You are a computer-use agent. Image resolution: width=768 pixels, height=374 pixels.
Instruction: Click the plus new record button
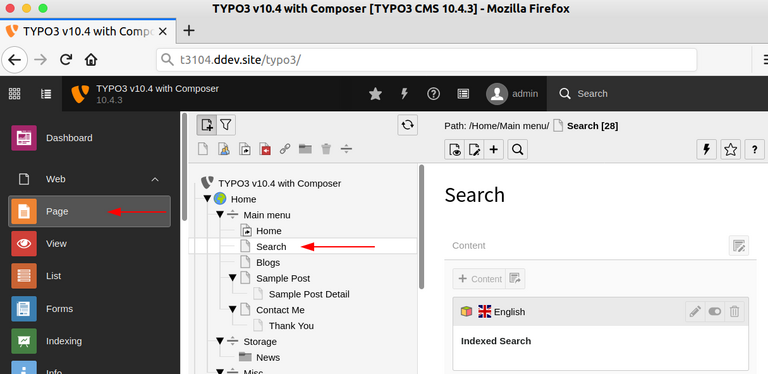[x=494, y=150]
